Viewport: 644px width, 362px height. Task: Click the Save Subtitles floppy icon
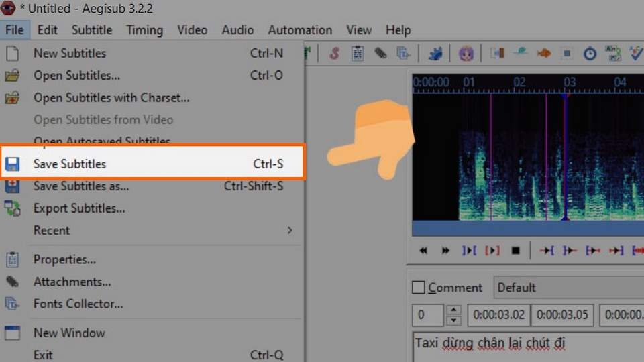click(x=12, y=164)
